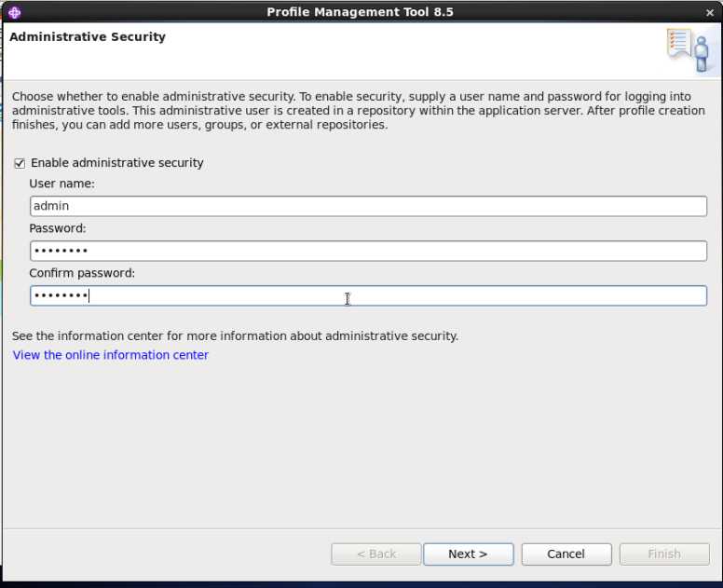The height and width of the screenshot is (588, 723).
Task: Click into the User name field
Action: [x=368, y=206]
